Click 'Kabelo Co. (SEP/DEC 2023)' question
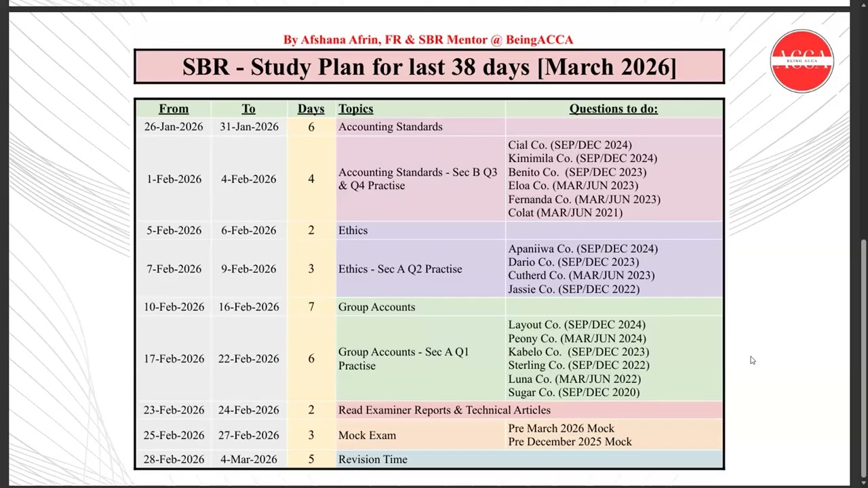 click(x=578, y=352)
